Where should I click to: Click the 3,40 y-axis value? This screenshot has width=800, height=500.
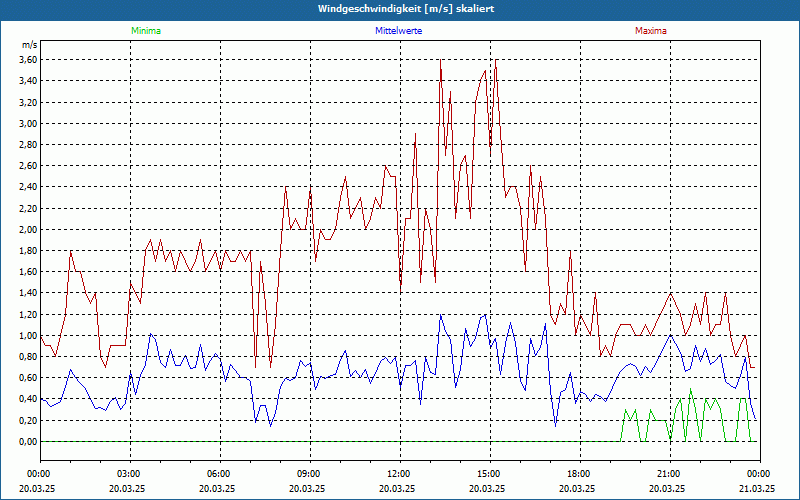[28, 81]
